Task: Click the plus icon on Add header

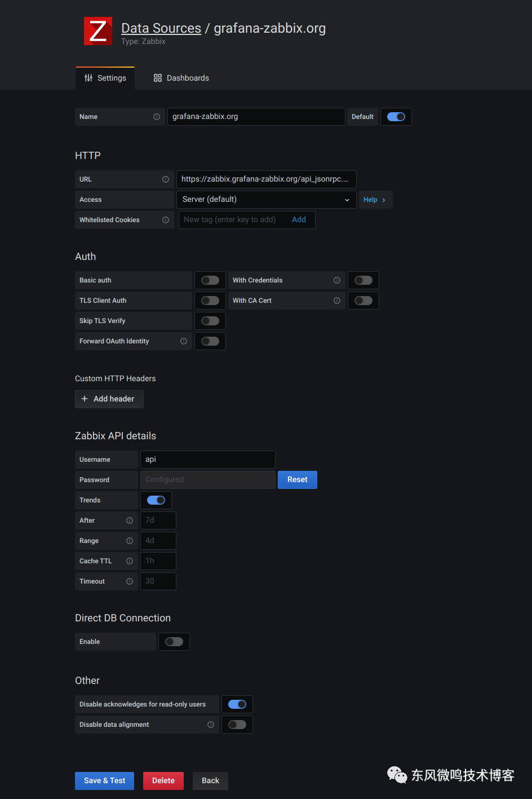Action: click(85, 399)
